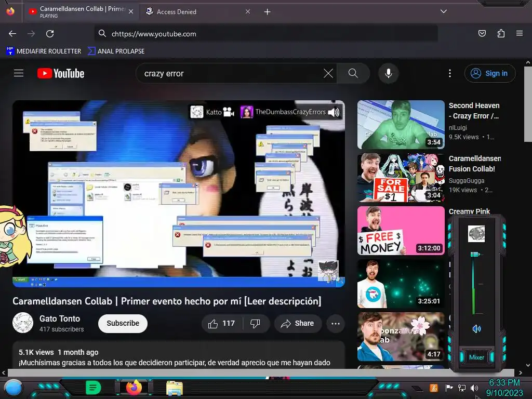Open File Explorer on the taskbar

175,388
